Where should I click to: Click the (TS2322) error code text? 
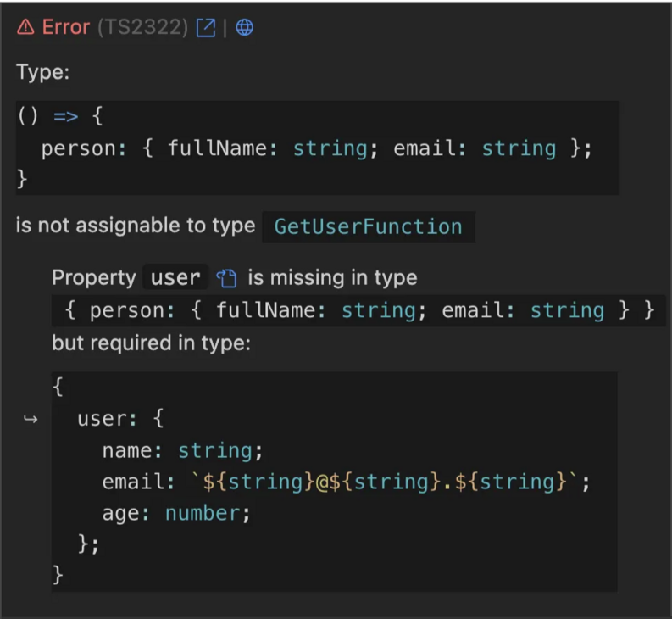tap(142, 27)
